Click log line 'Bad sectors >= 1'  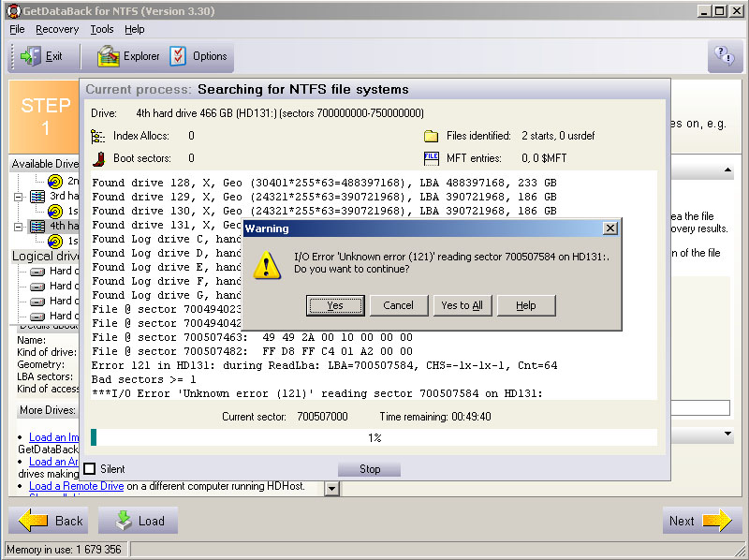click(x=144, y=379)
